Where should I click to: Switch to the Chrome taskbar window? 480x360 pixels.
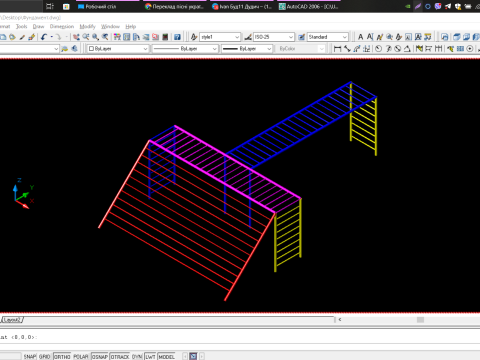[174, 6]
